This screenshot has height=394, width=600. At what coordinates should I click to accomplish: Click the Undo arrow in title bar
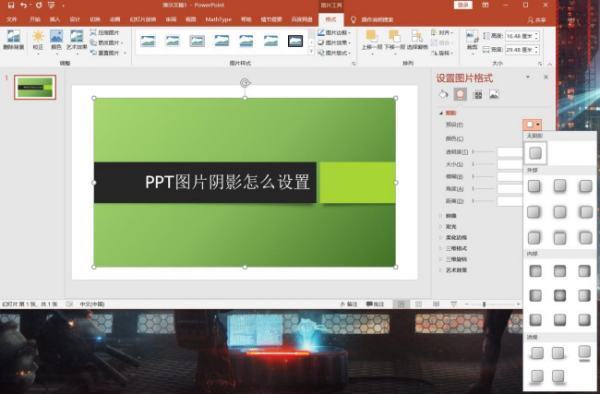(x=24, y=5)
